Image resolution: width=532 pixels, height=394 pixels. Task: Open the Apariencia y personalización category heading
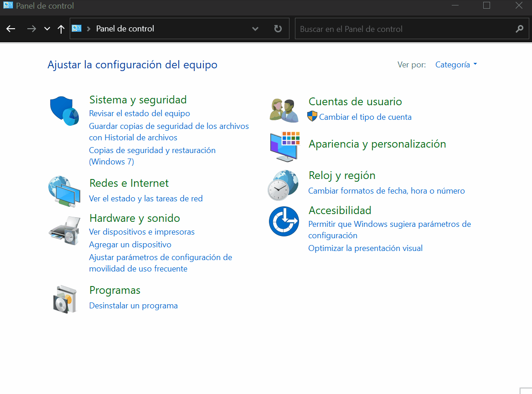pyautogui.click(x=377, y=144)
